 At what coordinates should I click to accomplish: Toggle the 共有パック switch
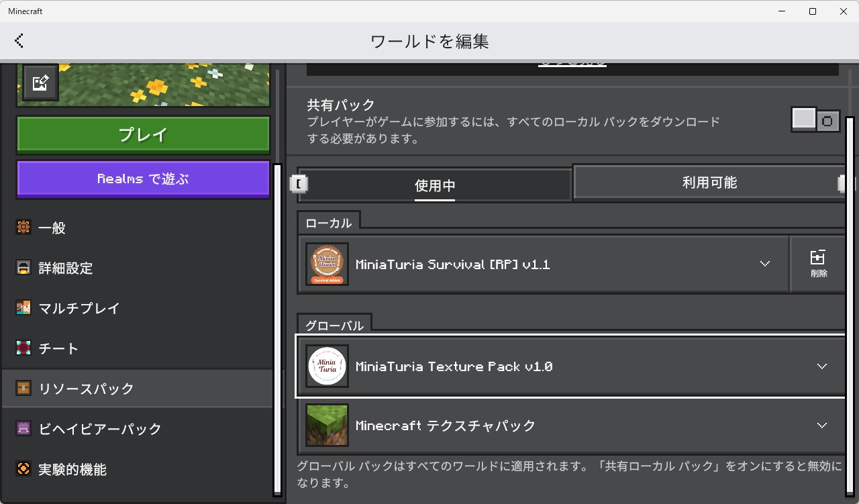point(815,120)
